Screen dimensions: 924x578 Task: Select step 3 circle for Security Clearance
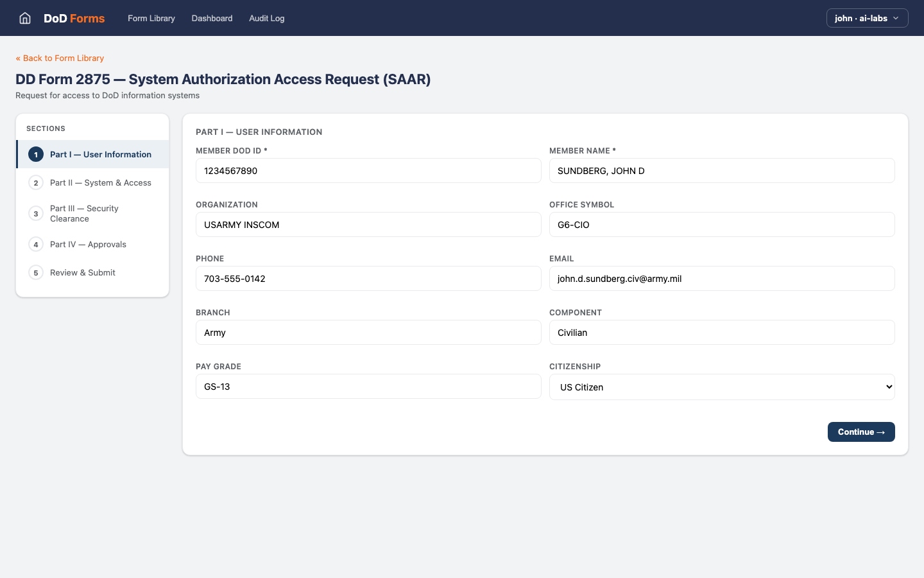click(x=36, y=214)
